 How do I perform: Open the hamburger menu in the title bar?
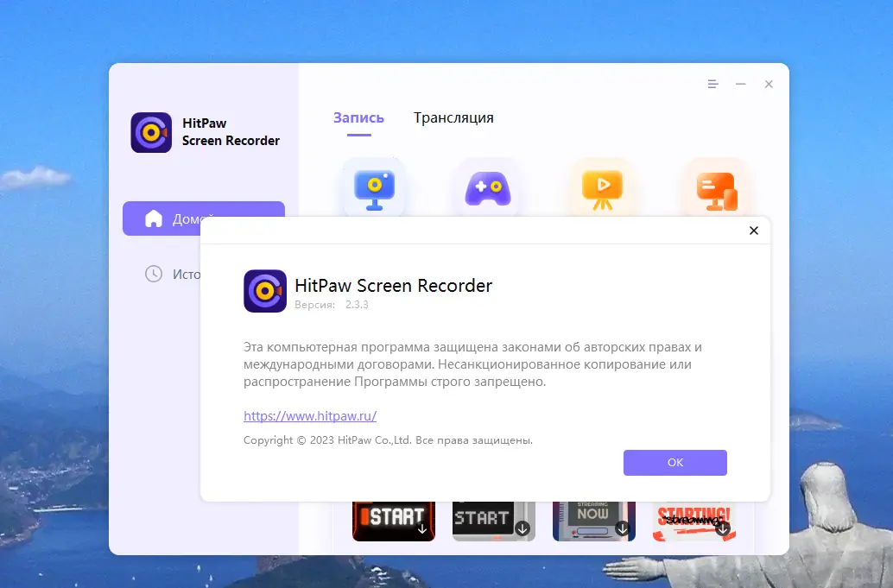click(x=712, y=84)
